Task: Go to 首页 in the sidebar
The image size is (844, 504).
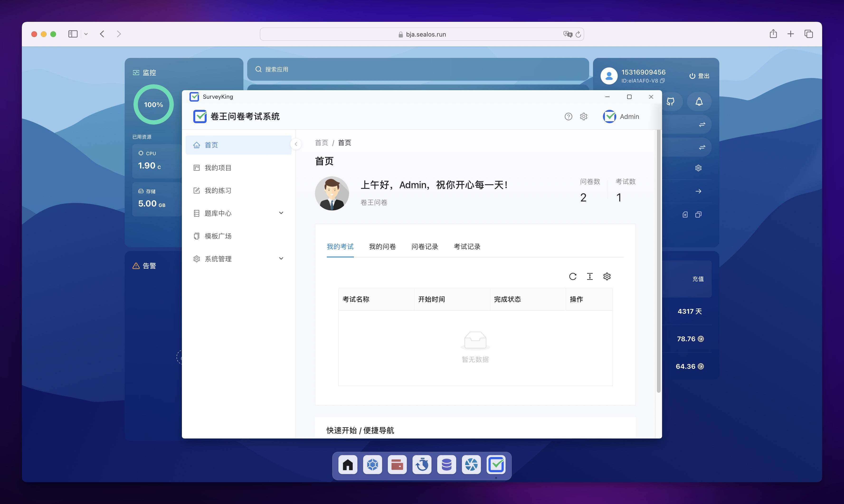Action: (238, 145)
